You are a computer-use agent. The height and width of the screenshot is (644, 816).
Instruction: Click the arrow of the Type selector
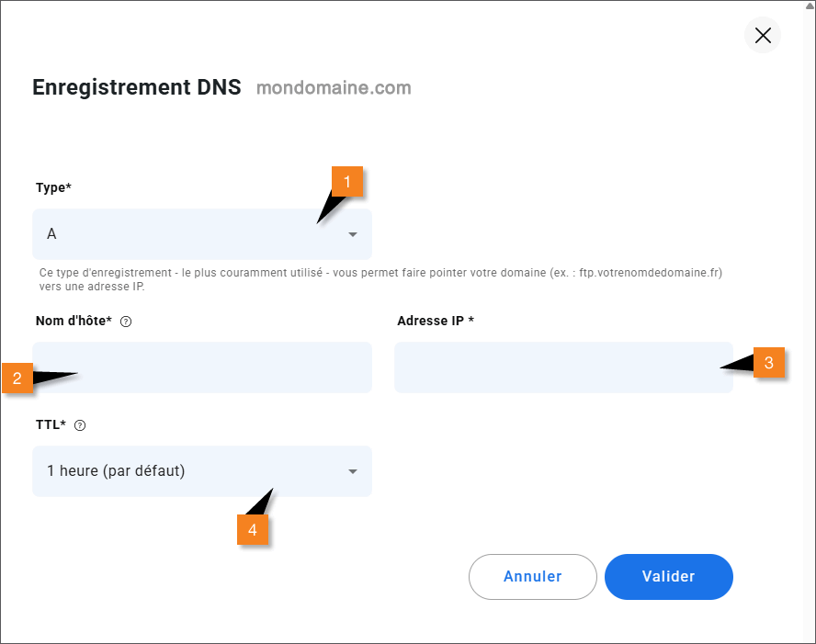[353, 234]
